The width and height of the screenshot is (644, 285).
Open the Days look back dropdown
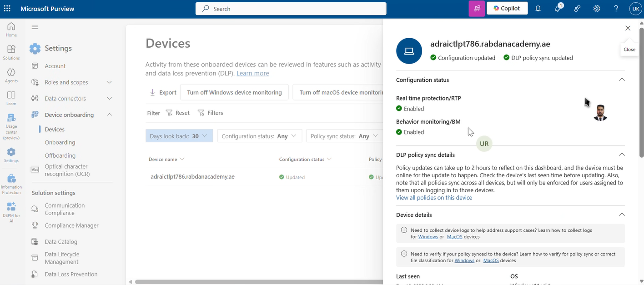[179, 135]
